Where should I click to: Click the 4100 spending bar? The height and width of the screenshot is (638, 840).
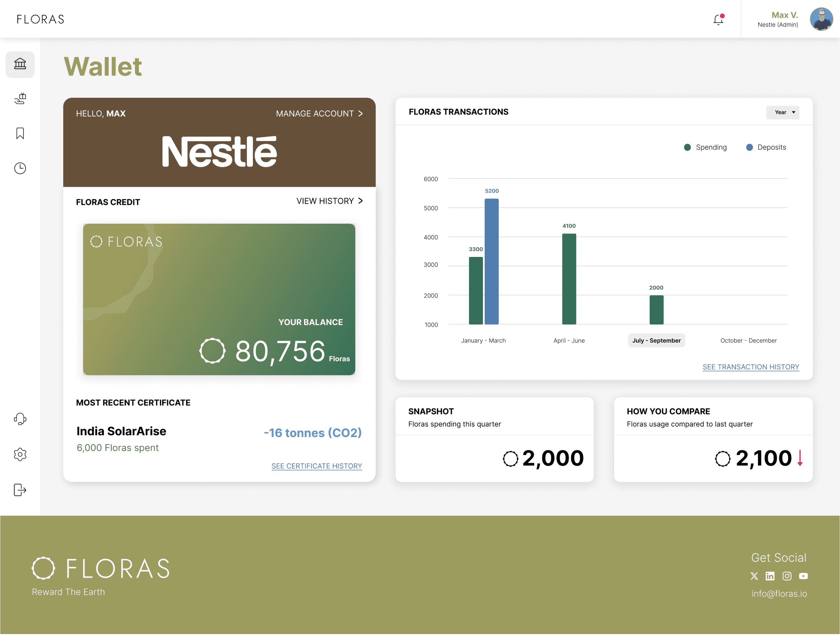(569, 279)
